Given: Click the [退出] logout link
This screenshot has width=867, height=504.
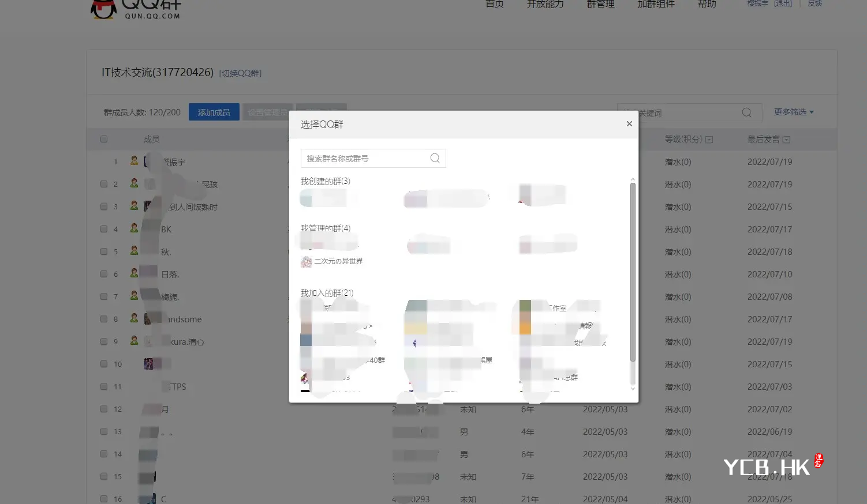Looking at the screenshot, I should [x=783, y=3].
